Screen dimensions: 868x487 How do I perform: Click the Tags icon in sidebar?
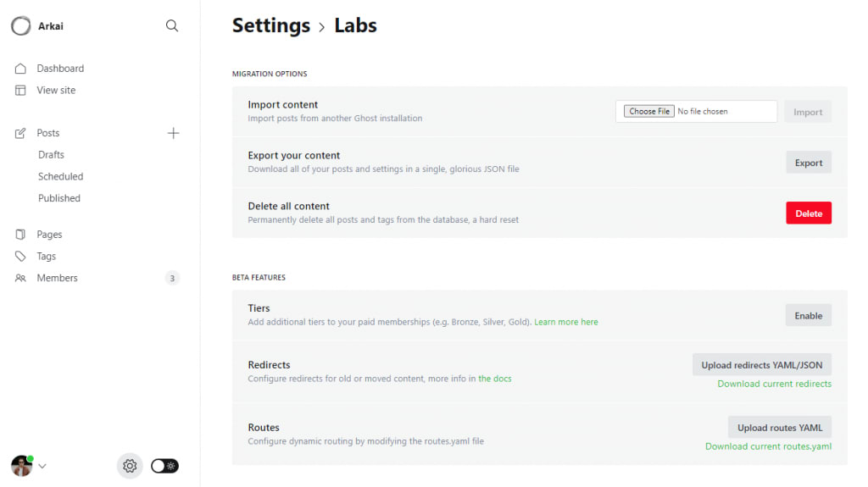21,257
